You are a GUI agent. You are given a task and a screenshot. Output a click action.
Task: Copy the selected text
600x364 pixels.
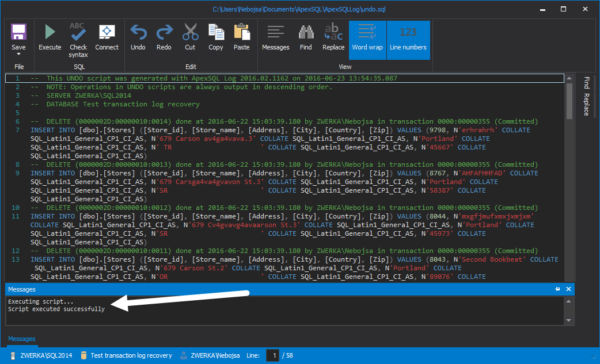(216, 37)
